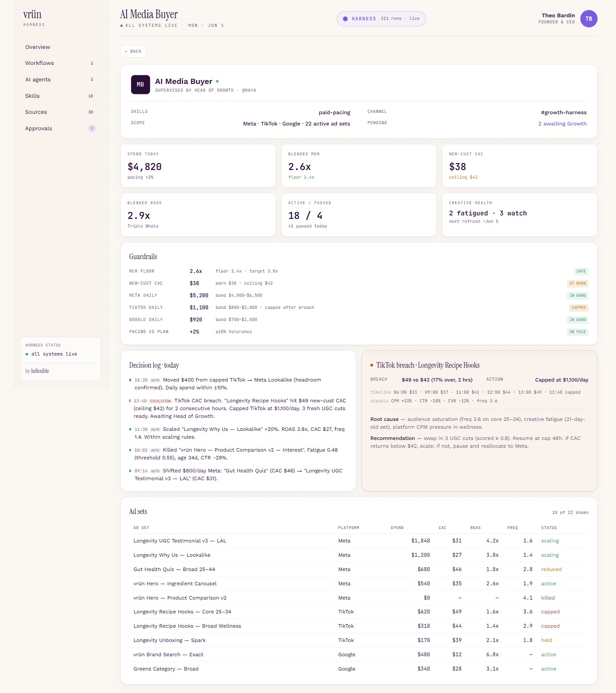Select the 15:20 decision log entry
The width and height of the screenshot is (616, 693).
[238, 384]
